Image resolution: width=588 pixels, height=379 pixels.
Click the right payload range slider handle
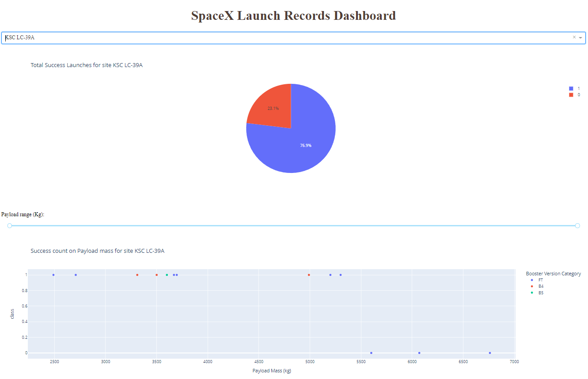pyautogui.click(x=577, y=225)
